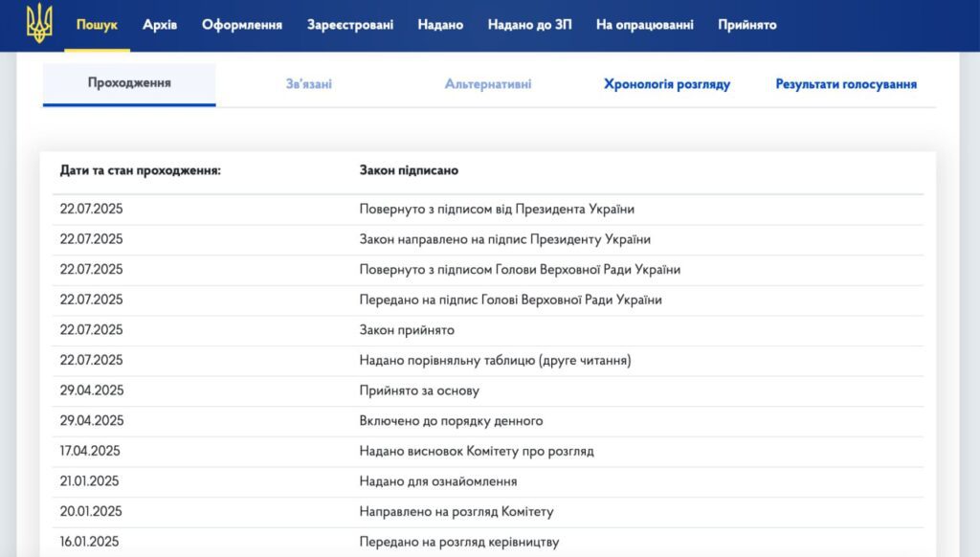980x557 pixels.
Task: Show the Хронологія розгляду tab
Action: (x=667, y=84)
